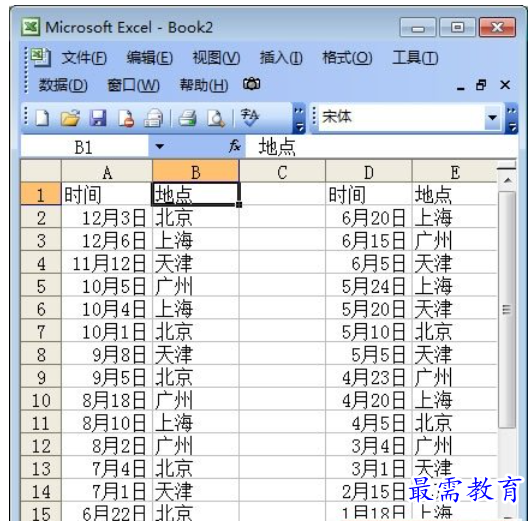Click the vertical scrollbar up arrow
This screenshot has height=521, width=530.
[507, 181]
